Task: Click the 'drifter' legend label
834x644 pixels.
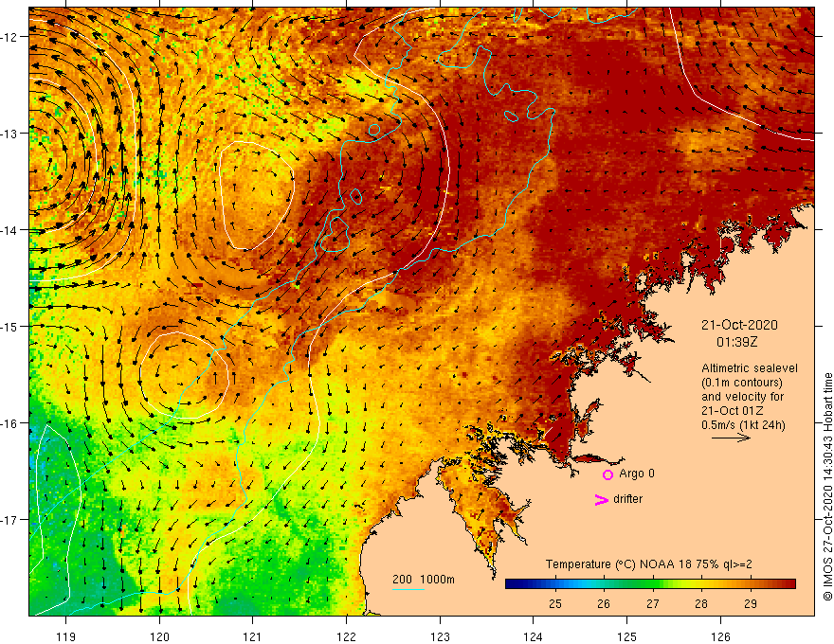Action: pyautogui.click(x=627, y=499)
